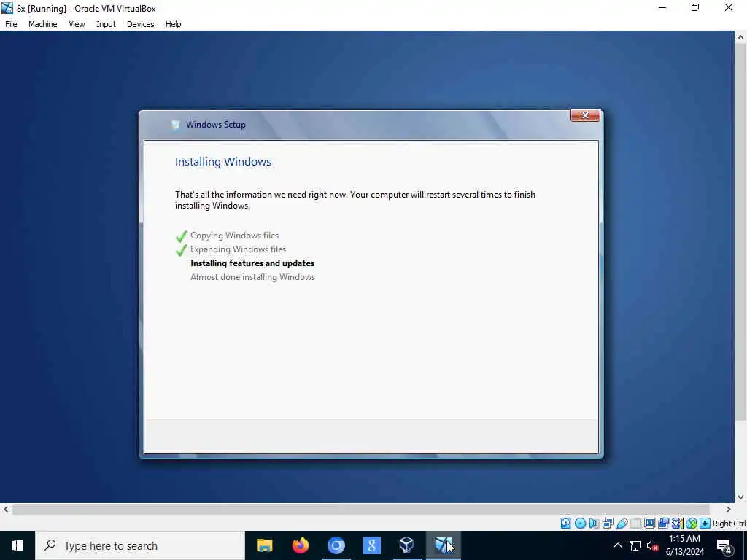Click the Right Ctrl host key label
This screenshot has width=747, height=560.
[729, 524]
